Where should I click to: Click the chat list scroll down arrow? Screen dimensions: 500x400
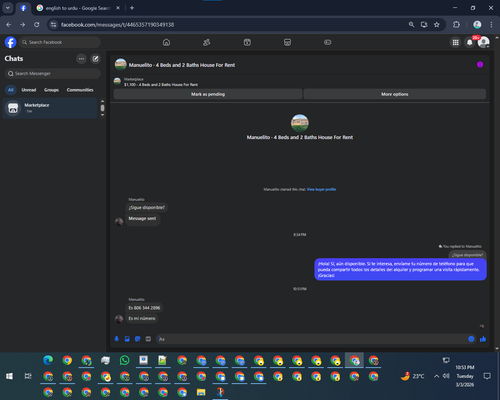102,115
